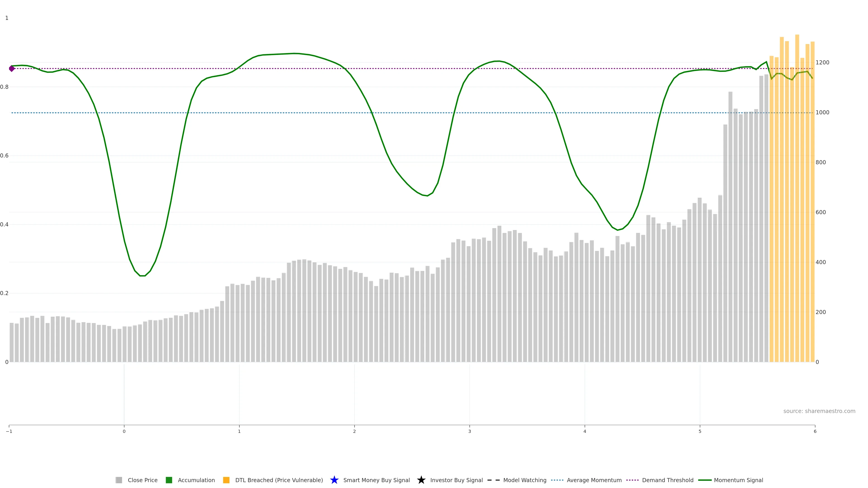Click the orange DTL Breached legend square
The width and height of the screenshot is (868, 488).
pyautogui.click(x=226, y=480)
